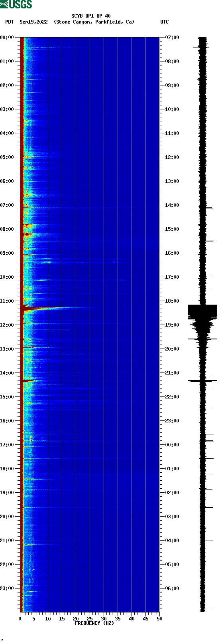The image size is (220, 644).
Task: Click the UTC time label '19:00'
Action: pos(172,325)
